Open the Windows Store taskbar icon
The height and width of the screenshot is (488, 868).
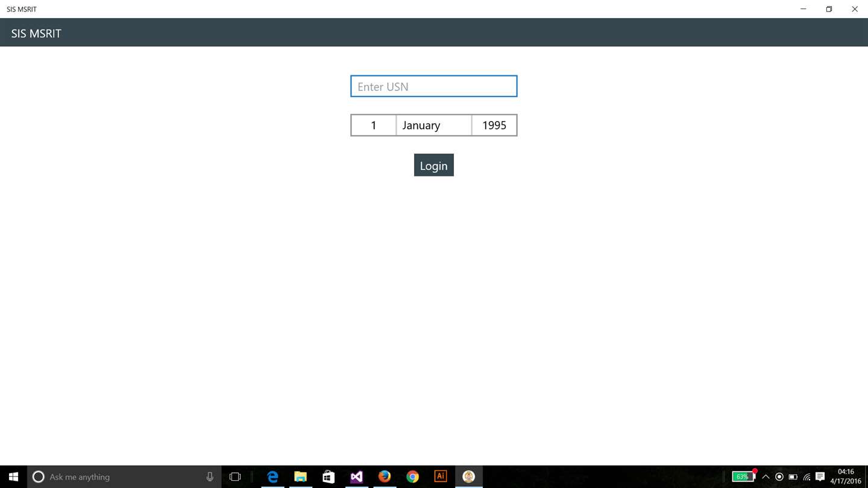(329, 477)
